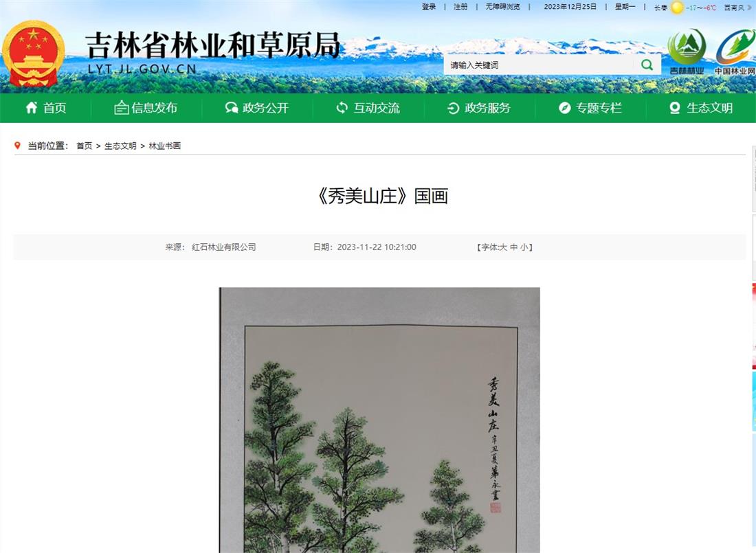Click the red location pin icon

17,145
